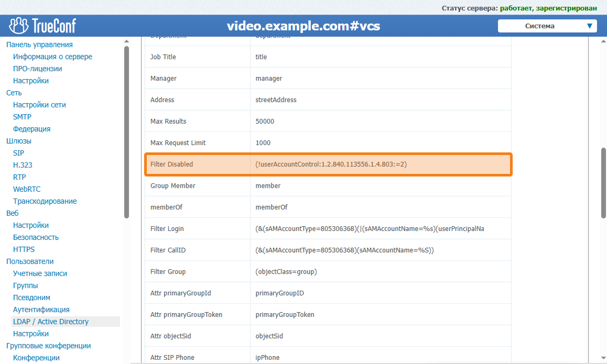Open the SMTP settings page
Screen dimensions: 607x364
click(22, 117)
